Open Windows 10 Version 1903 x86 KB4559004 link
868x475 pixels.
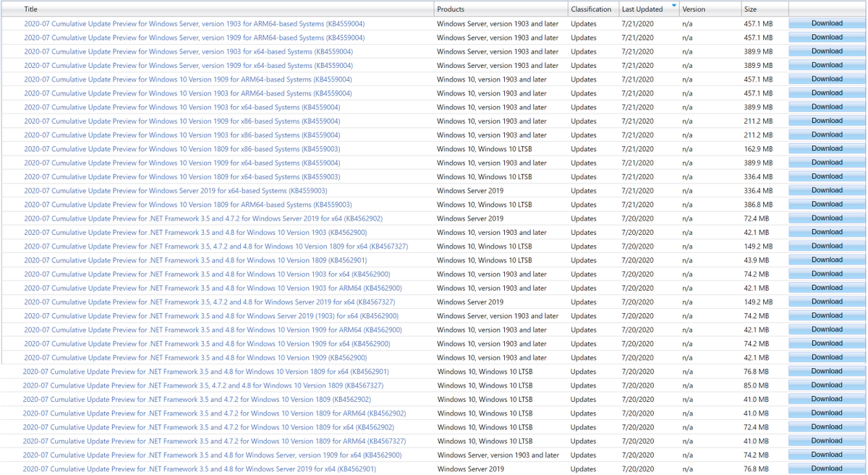[182, 135]
